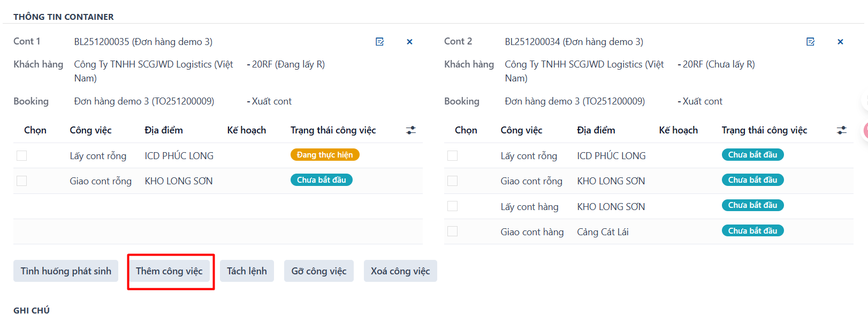Screen dimensions: 868x314
Task: Click the Gỡ công việc button
Action: (x=319, y=271)
